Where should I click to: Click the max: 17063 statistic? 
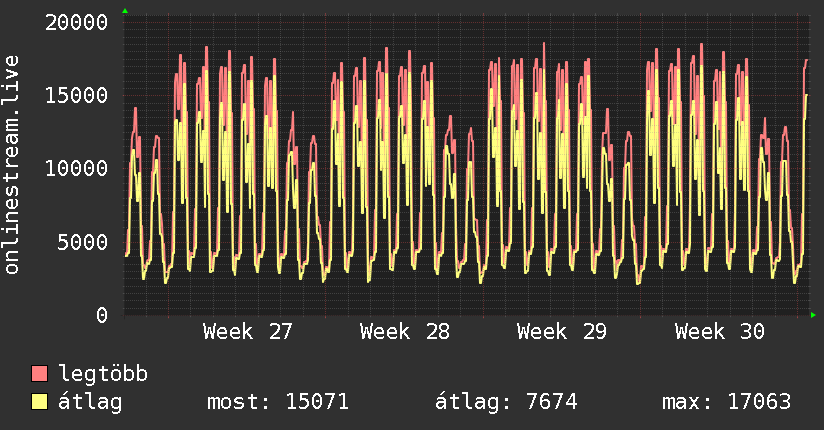pyautogui.click(x=726, y=402)
